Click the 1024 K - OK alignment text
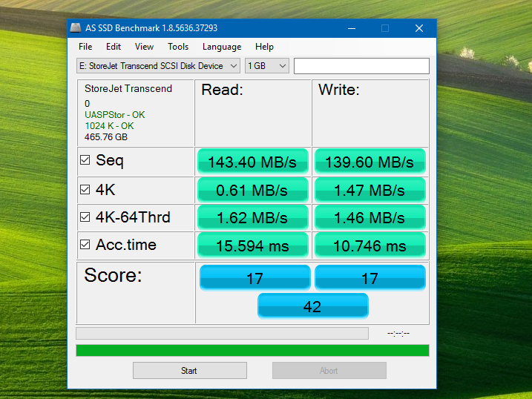The height and width of the screenshot is (399, 532). coord(109,126)
